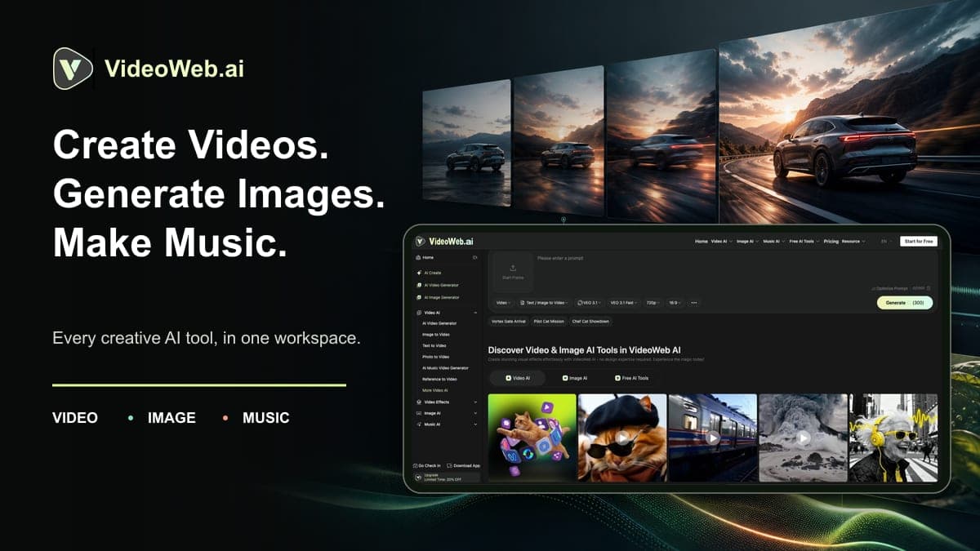Click the Pilot Cat Mission prompt chip
The width and height of the screenshot is (980, 551).
tap(548, 322)
